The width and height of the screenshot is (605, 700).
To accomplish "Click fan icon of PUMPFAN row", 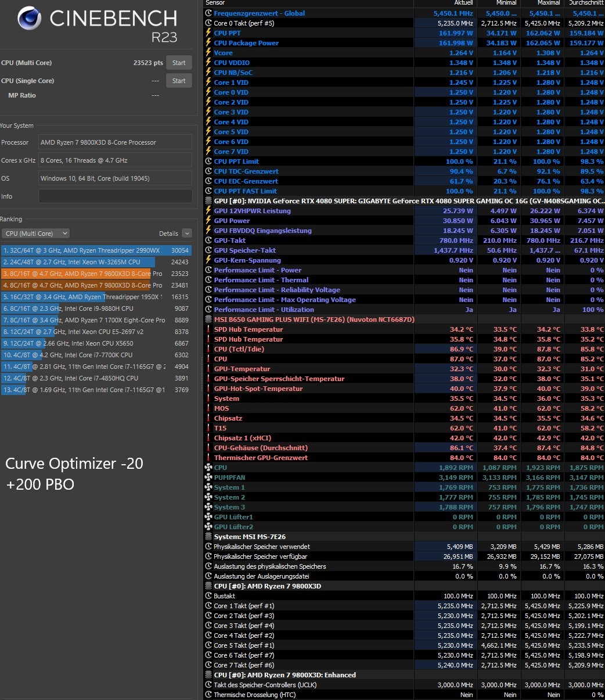I will pos(209,478).
